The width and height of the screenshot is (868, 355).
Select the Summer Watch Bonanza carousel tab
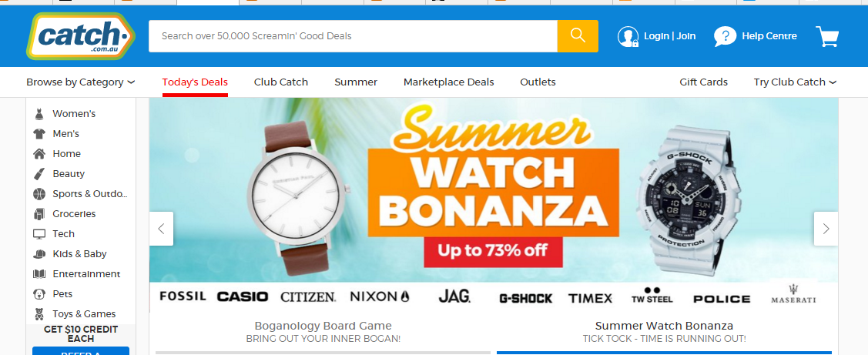(x=664, y=331)
